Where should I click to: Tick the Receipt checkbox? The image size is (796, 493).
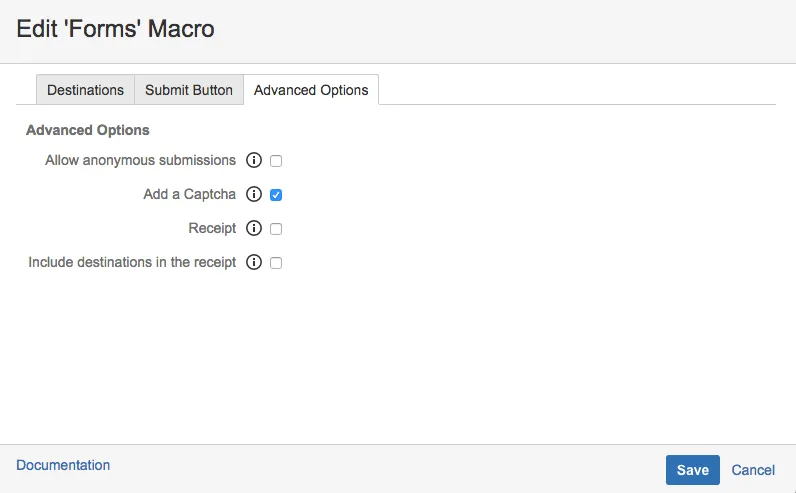coord(276,229)
